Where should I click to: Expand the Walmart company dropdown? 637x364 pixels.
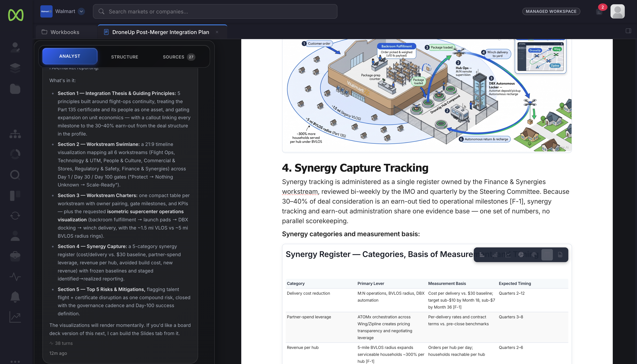pyautogui.click(x=82, y=11)
